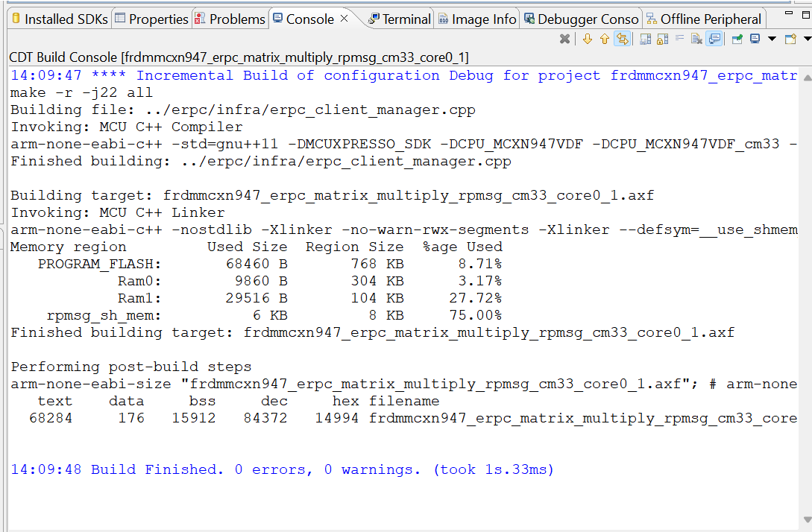Click the Display Selected Console icon
Image resolution: width=812 pixels, height=532 pixels.
tap(754, 39)
